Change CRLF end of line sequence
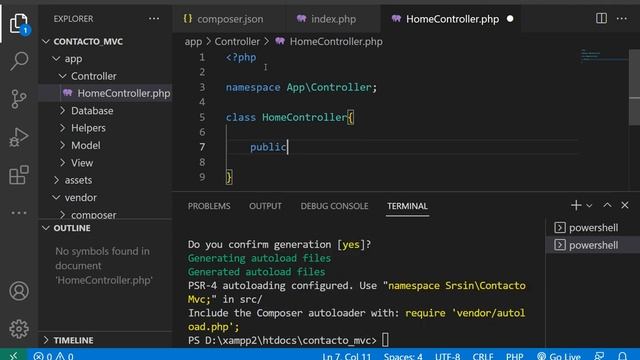The height and width of the screenshot is (360, 640). point(483,356)
